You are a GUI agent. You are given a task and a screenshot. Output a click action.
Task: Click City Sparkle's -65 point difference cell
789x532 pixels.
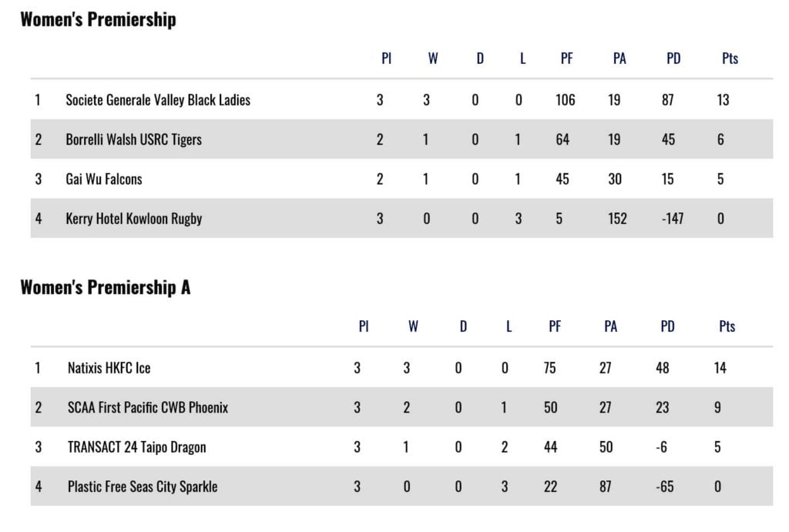(666, 487)
